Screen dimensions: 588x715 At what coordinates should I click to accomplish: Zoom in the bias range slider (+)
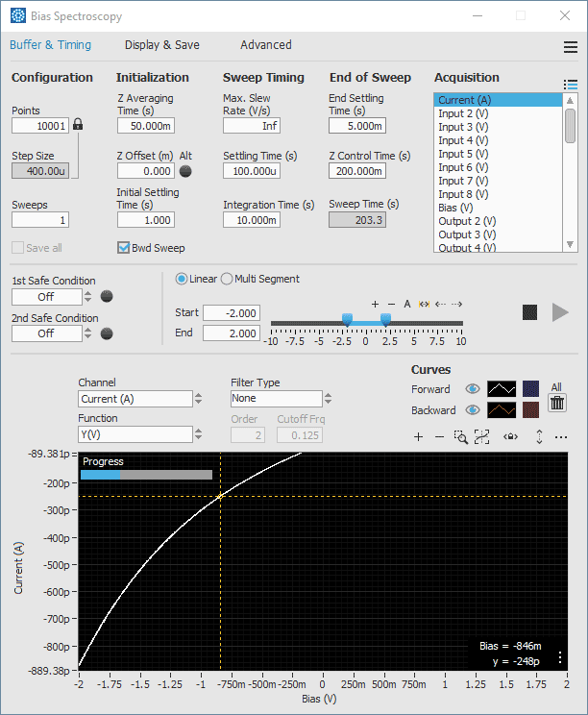(375, 304)
